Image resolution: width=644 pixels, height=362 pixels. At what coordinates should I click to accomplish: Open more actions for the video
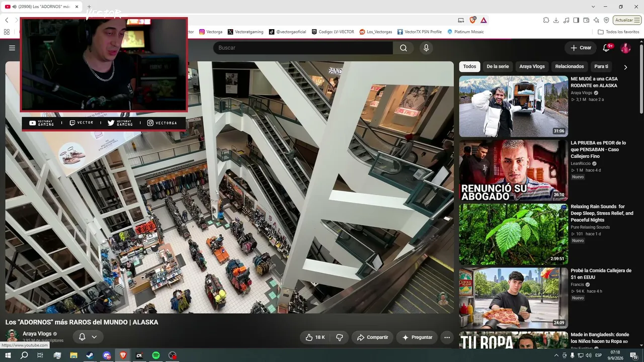[447, 337]
